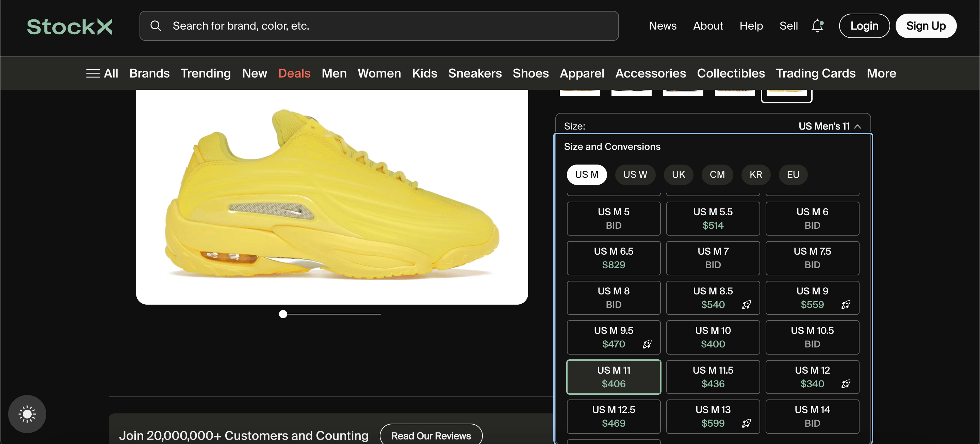This screenshot has width=980, height=444.
Task: Open the About page
Action: [708, 26]
